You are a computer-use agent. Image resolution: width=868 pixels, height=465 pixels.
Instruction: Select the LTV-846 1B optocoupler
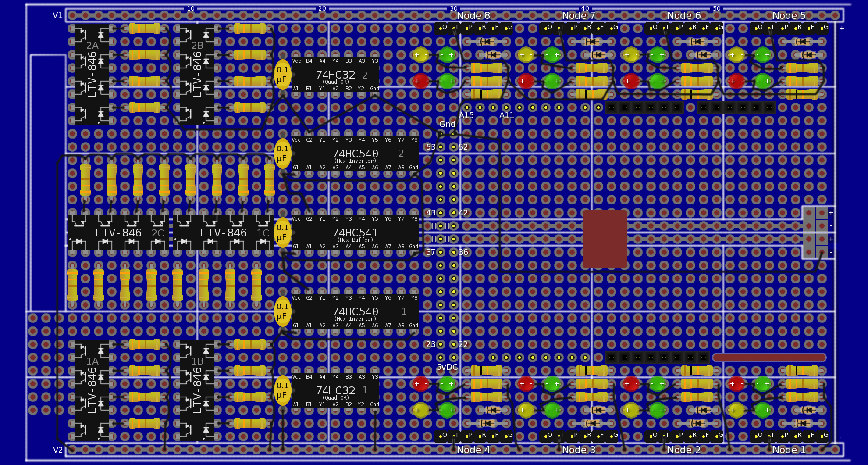tap(197, 390)
